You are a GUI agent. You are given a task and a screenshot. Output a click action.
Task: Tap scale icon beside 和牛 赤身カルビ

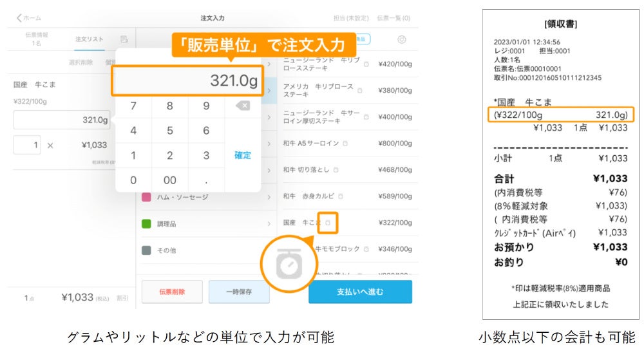click(x=341, y=196)
